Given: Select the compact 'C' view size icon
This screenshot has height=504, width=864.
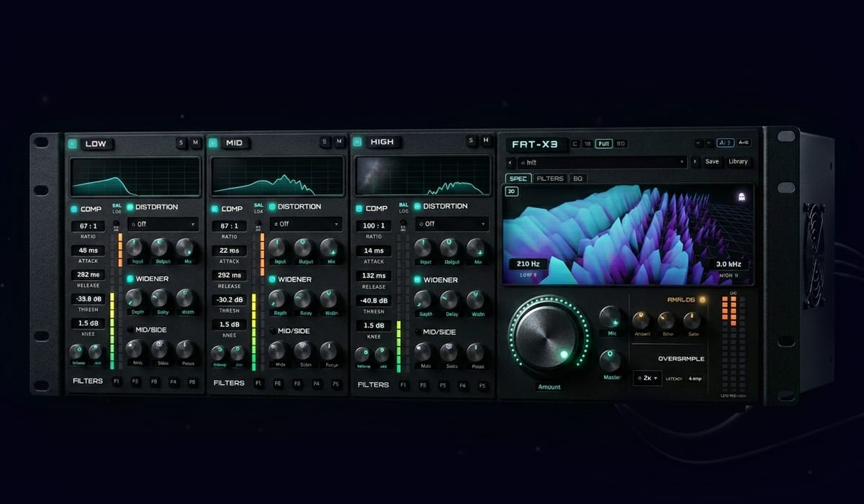Looking at the screenshot, I should click(x=574, y=143).
